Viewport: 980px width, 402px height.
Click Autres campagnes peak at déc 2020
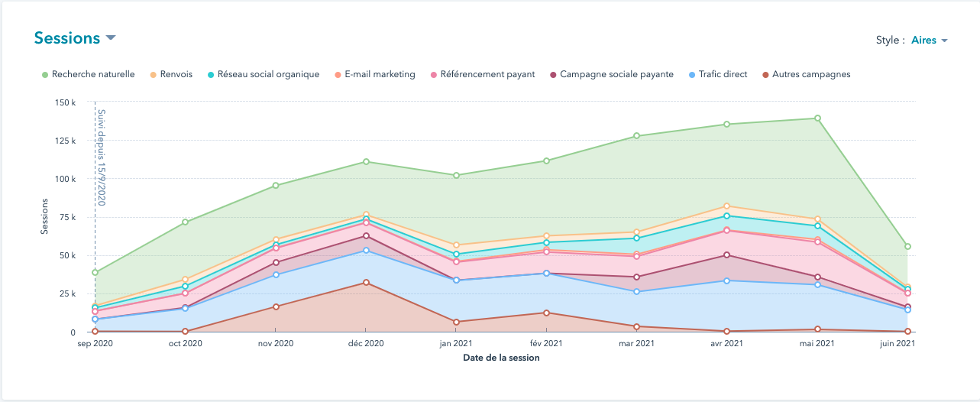[366, 283]
